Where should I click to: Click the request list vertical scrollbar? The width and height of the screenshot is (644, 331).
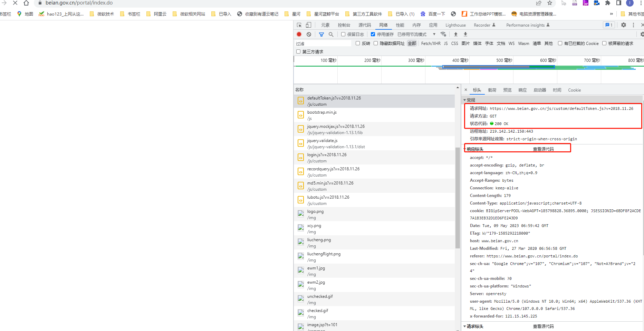click(458, 198)
